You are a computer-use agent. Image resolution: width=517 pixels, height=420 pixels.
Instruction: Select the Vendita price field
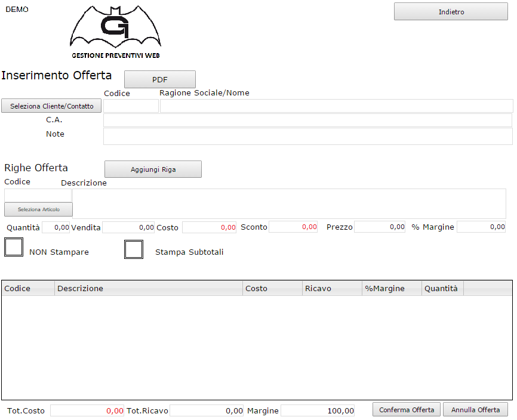[x=128, y=227]
